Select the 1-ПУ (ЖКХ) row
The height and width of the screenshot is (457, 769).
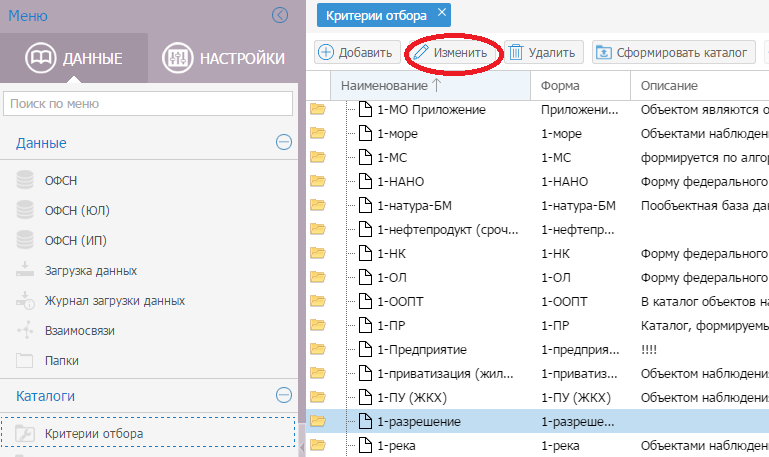[x=538, y=398]
